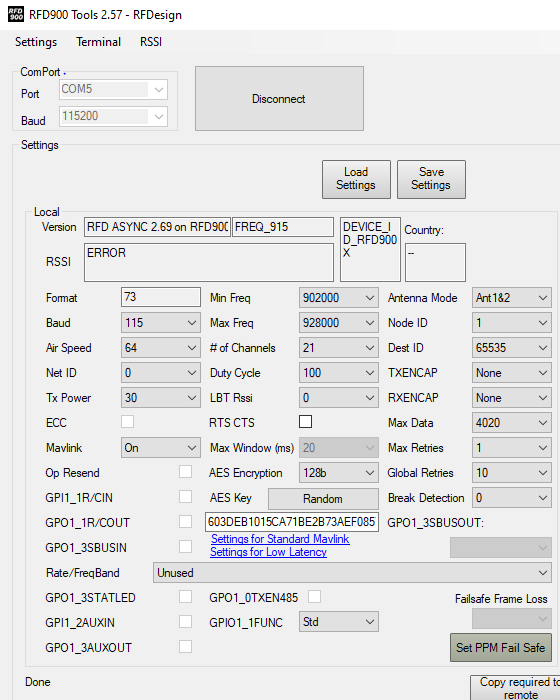This screenshot has width=560, height=700.
Task: Enable the GPO1_3SBUSIN checkbox
Action: pos(185,546)
